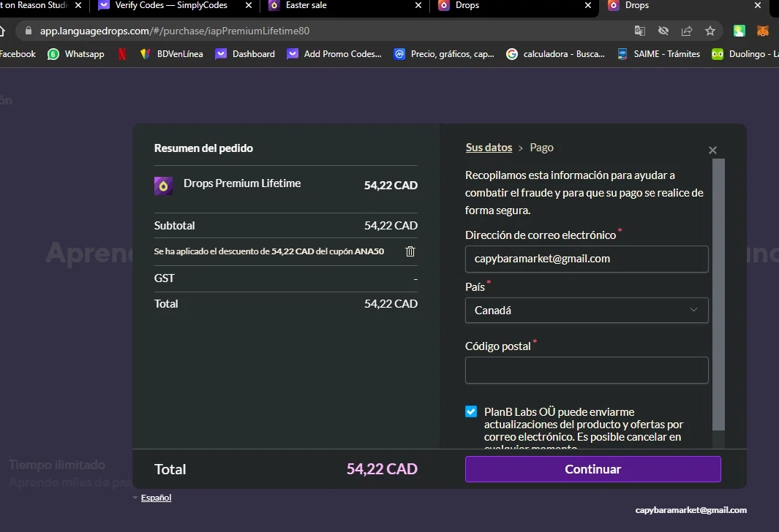Open the Facebook bookmark
779x532 pixels.
click(x=18, y=54)
